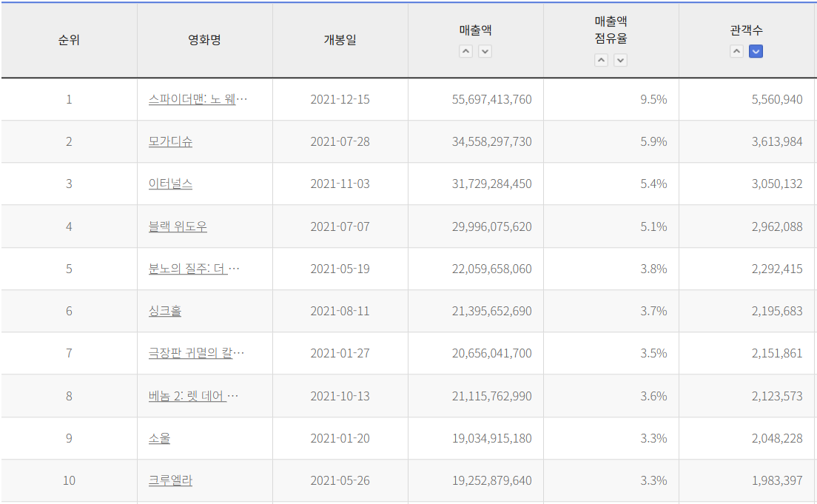Image resolution: width=817 pixels, height=504 pixels.
Task: Select the 블랙 위도우 movie title
Action: (178, 226)
